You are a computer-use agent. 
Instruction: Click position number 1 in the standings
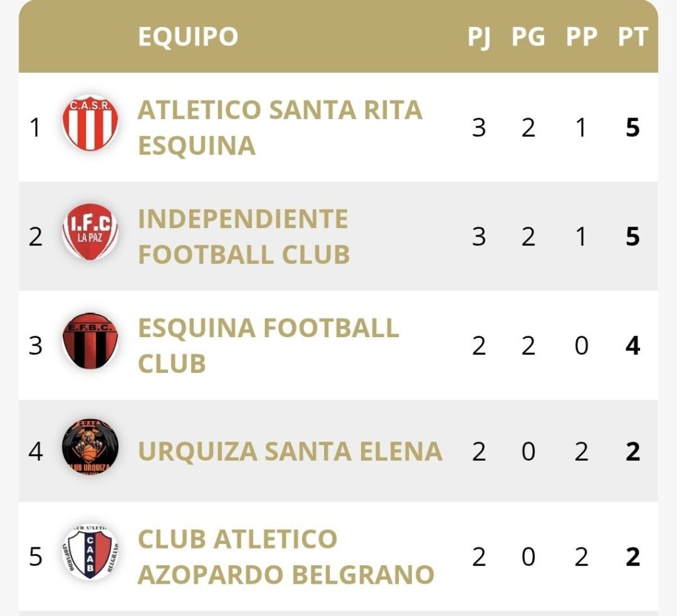36,128
